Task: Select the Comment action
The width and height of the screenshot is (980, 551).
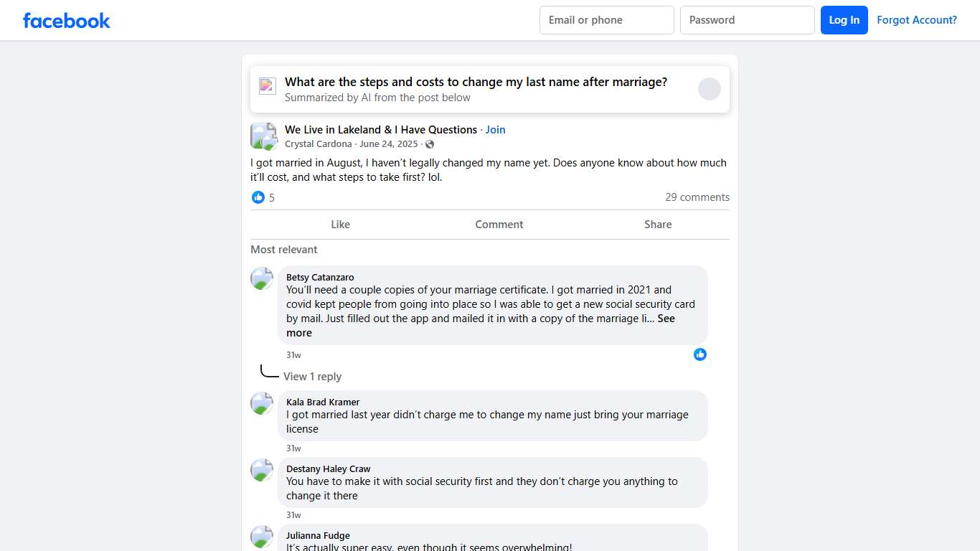Action: [x=499, y=225]
